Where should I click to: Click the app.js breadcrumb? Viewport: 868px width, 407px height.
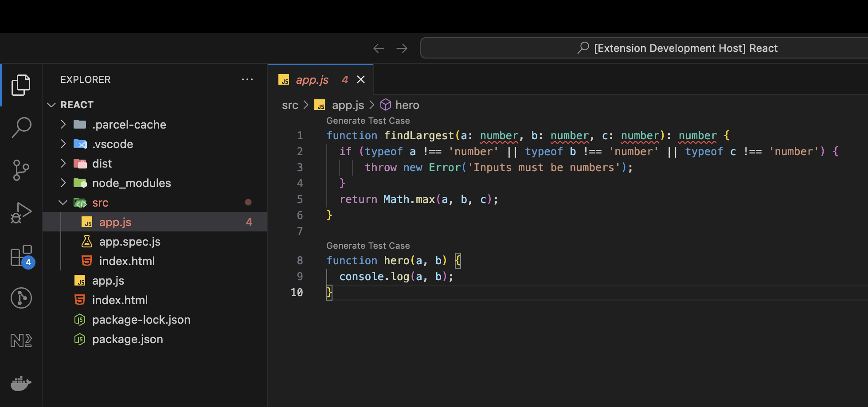coord(348,105)
